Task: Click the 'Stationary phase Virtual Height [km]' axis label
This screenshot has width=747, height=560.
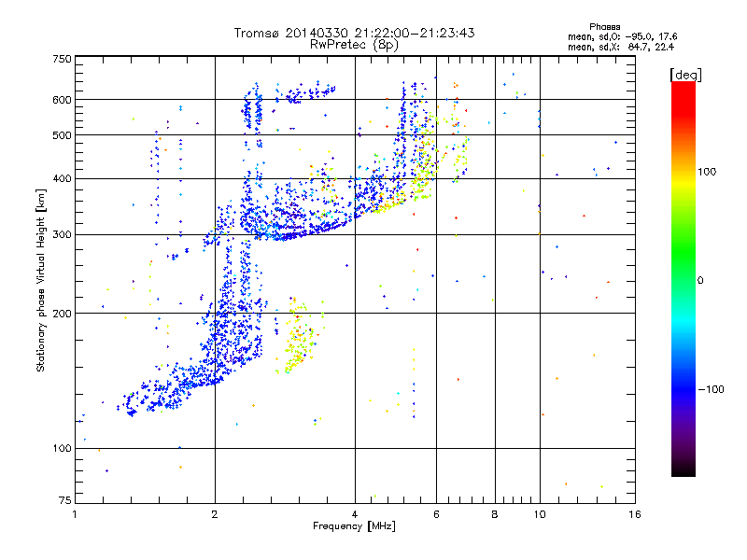Action: coord(41,280)
